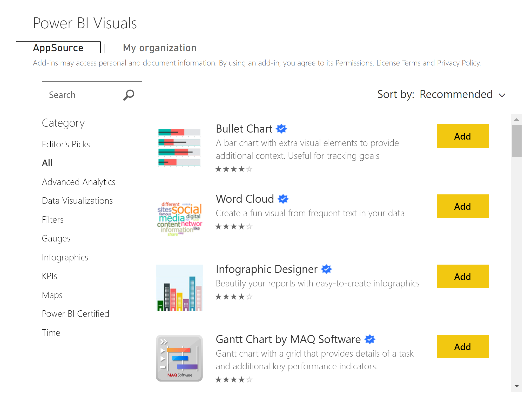Screen dimensions: 532x400
Task: Add the Word Cloud visual
Action: pyautogui.click(x=462, y=206)
